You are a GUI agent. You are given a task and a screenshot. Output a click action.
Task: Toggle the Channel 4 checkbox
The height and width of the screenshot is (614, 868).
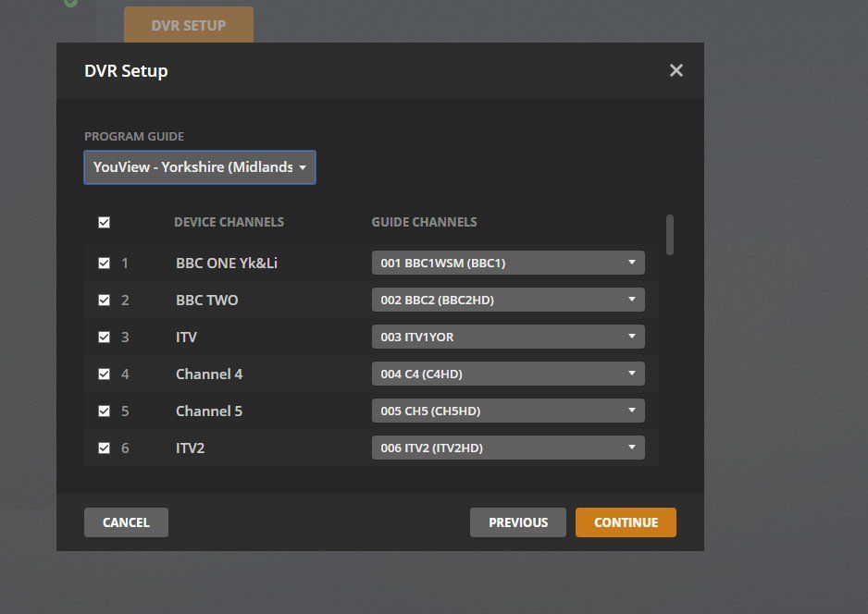[104, 374]
